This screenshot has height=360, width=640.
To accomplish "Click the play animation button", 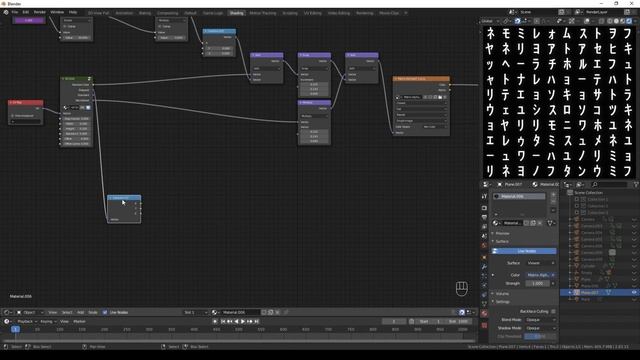I will click(243, 322).
